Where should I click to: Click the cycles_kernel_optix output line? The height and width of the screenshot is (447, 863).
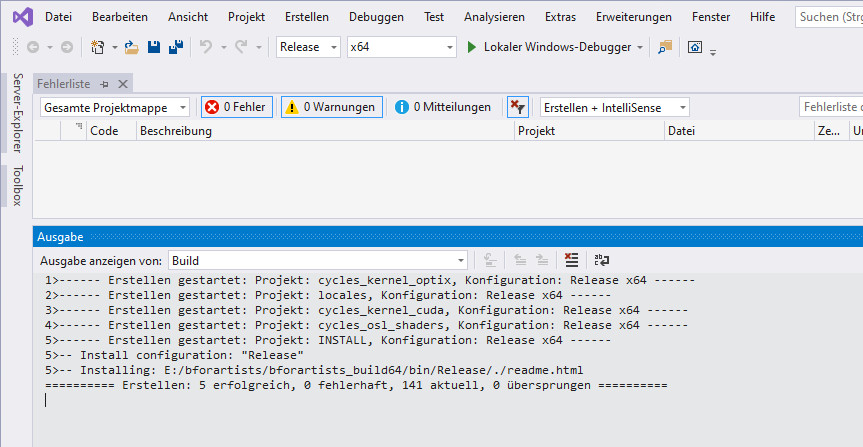[370, 280]
